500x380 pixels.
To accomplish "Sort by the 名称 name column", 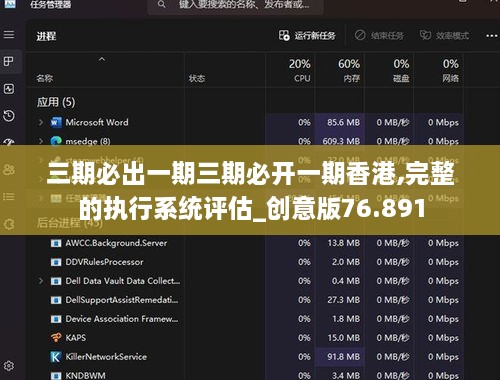I will point(45,78).
